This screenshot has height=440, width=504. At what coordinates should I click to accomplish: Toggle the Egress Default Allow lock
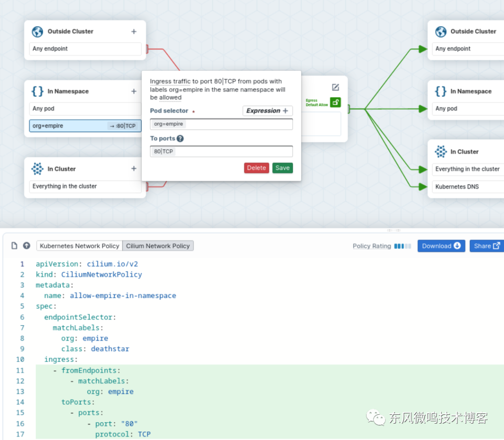point(335,102)
